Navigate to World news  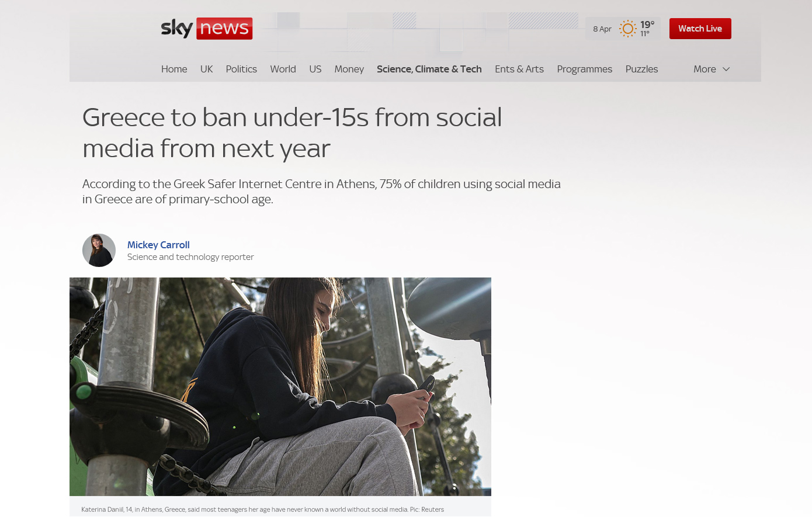pyautogui.click(x=283, y=69)
